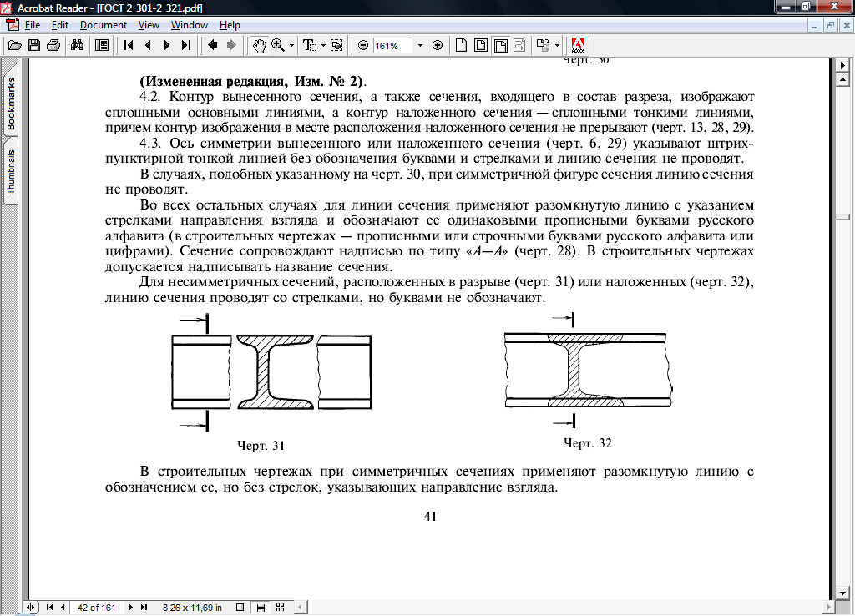Click the figure caption 'Черт. 31'
Screen dimensions: 855x616
(261, 446)
